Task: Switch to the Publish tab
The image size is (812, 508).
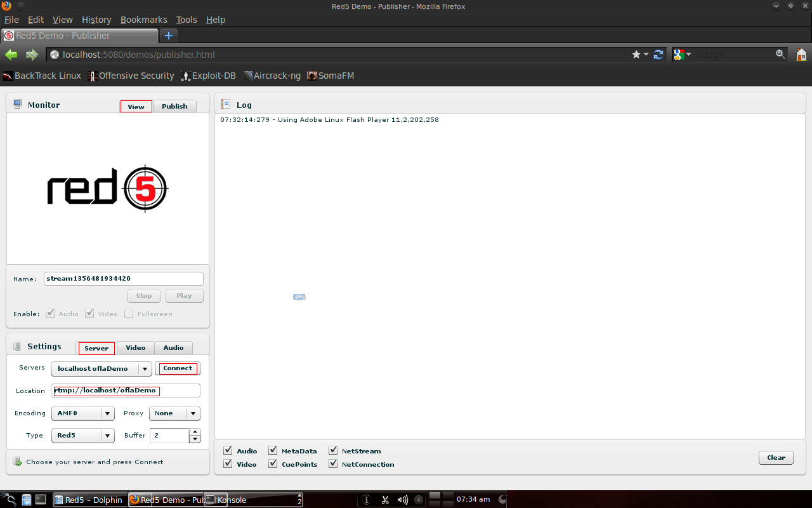Action: point(174,106)
